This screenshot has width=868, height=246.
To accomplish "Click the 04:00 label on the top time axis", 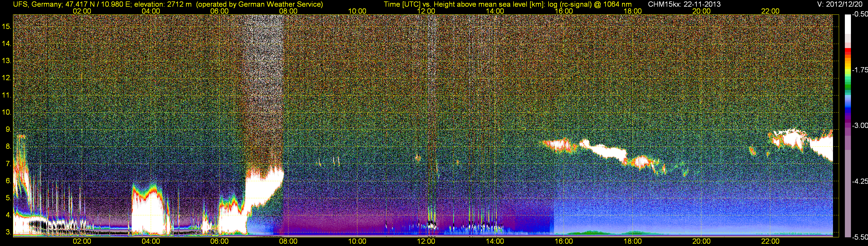I will pyautogui.click(x=151, y=11).
